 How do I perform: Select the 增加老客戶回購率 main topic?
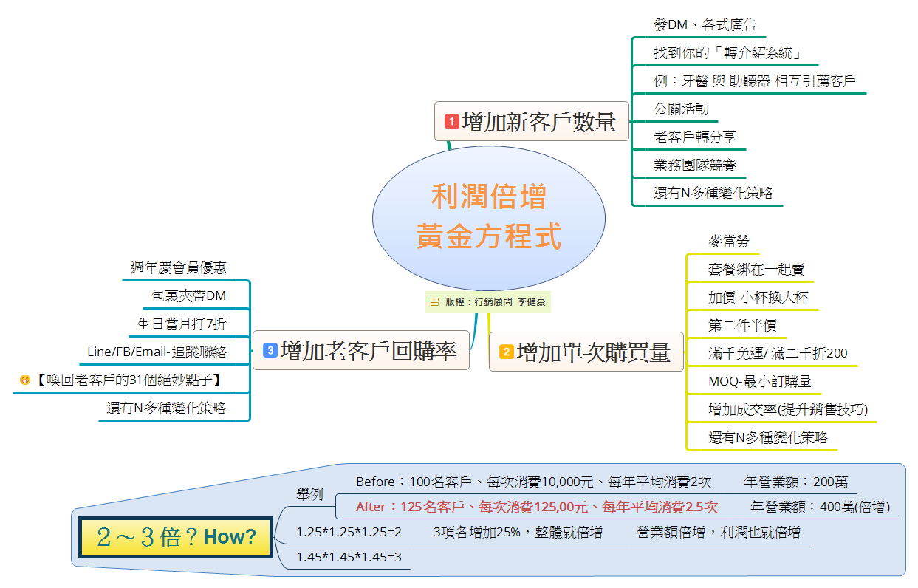click(361, 350)
